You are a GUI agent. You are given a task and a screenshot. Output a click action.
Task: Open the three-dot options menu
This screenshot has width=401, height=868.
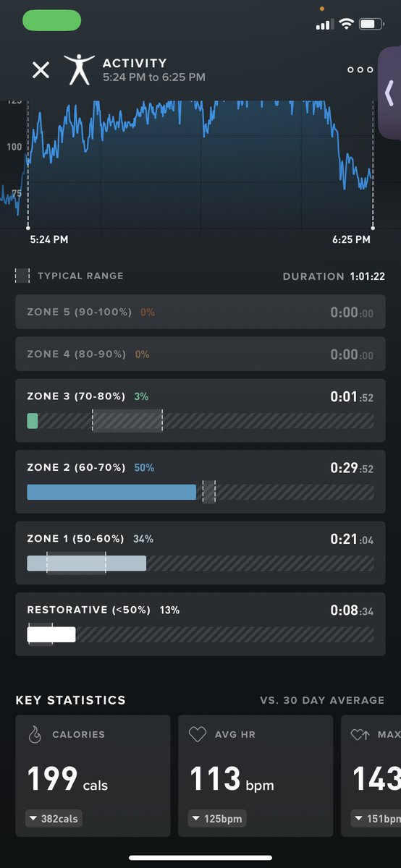coord(360,70)
